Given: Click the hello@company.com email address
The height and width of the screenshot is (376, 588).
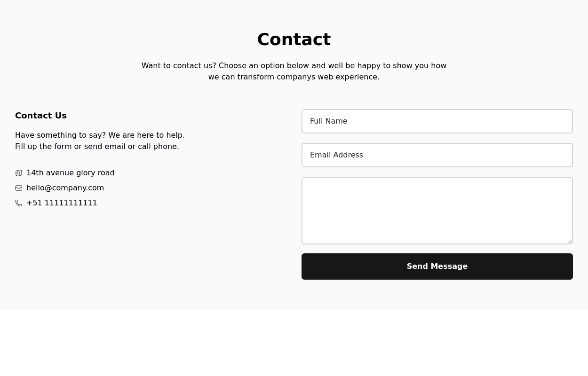Looking at the screenshot, I should coord(65,188).
